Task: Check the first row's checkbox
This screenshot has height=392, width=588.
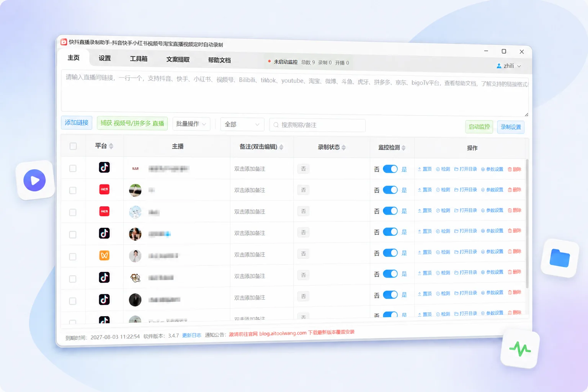Action: tap(73, 168)
